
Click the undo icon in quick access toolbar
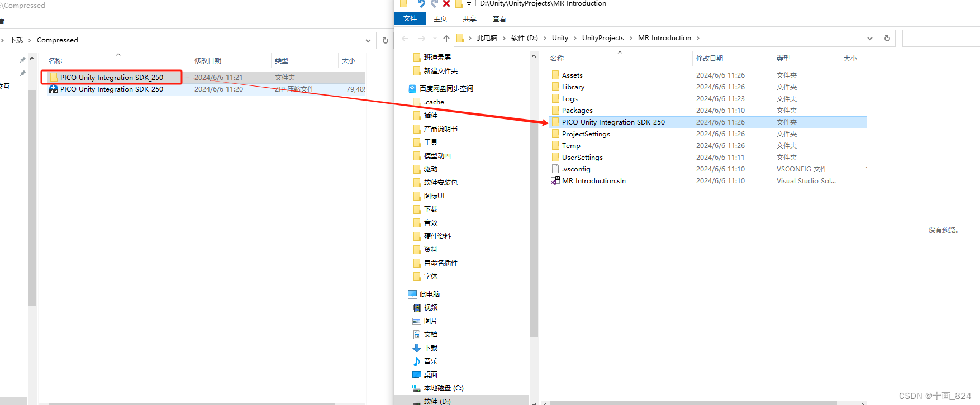422,3
